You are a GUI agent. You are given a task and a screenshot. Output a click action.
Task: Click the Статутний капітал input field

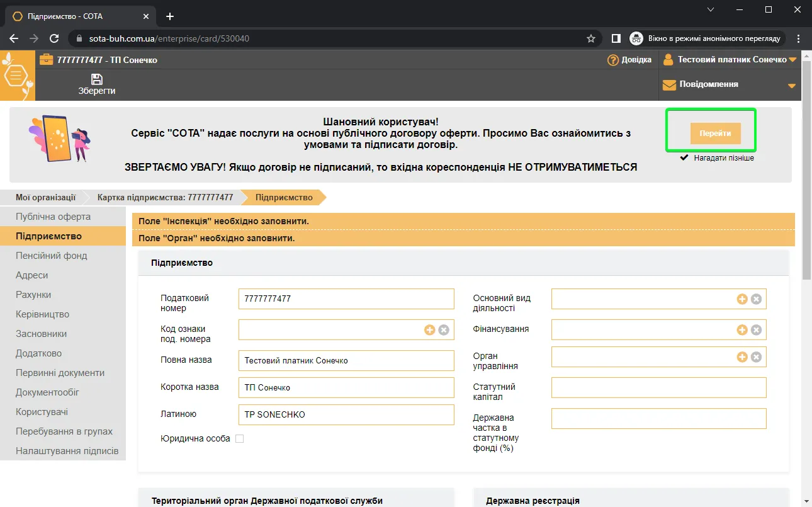659,388
